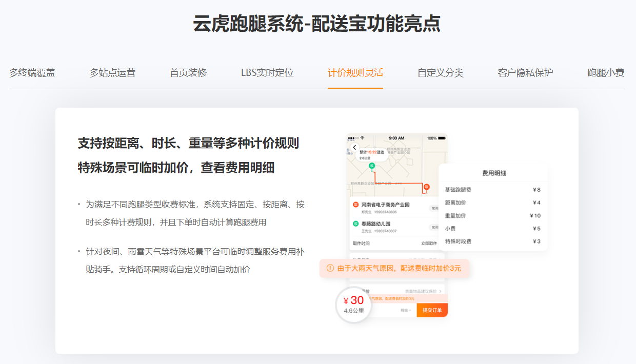
Task: Select the LBS实时定位 tab
Action: tap(267, 73)
